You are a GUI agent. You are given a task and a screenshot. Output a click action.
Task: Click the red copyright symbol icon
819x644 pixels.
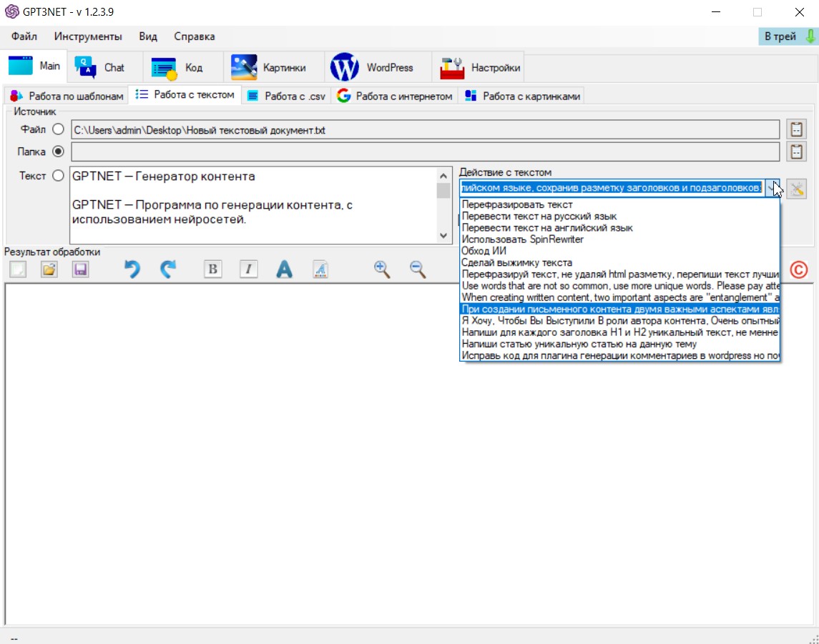tap(798, 269)
